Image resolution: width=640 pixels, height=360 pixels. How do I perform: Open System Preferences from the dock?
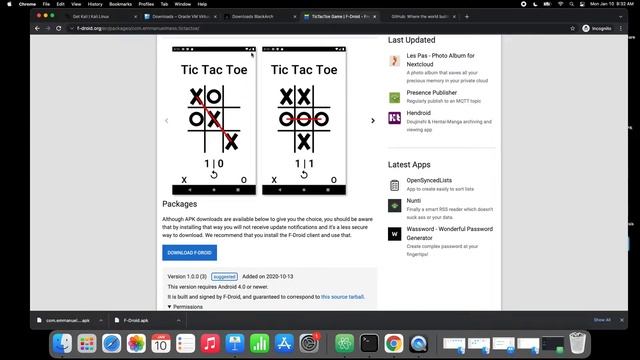click(x=309, y=343)
